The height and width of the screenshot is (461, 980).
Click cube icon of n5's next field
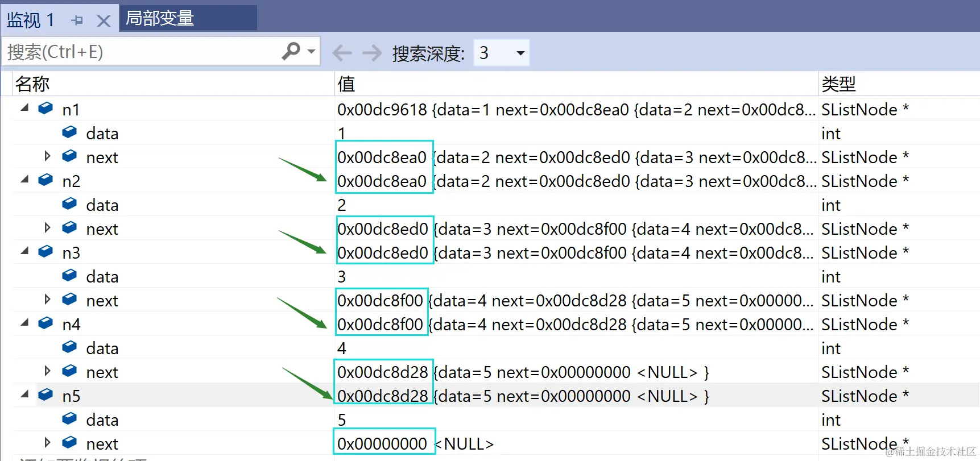point(69,442)
